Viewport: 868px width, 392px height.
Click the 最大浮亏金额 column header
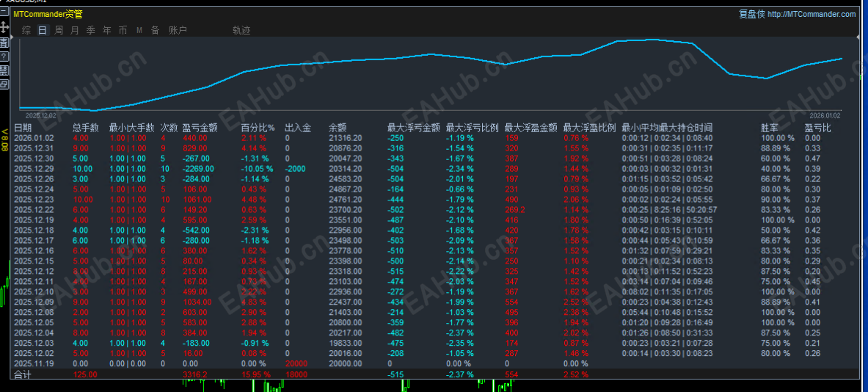pyautogui.click(x=414, y=128)
